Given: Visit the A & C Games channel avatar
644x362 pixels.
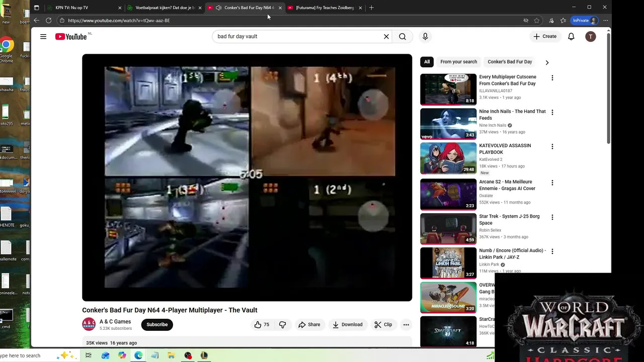Looking at the screenshot, I should [x=89, y=324].
